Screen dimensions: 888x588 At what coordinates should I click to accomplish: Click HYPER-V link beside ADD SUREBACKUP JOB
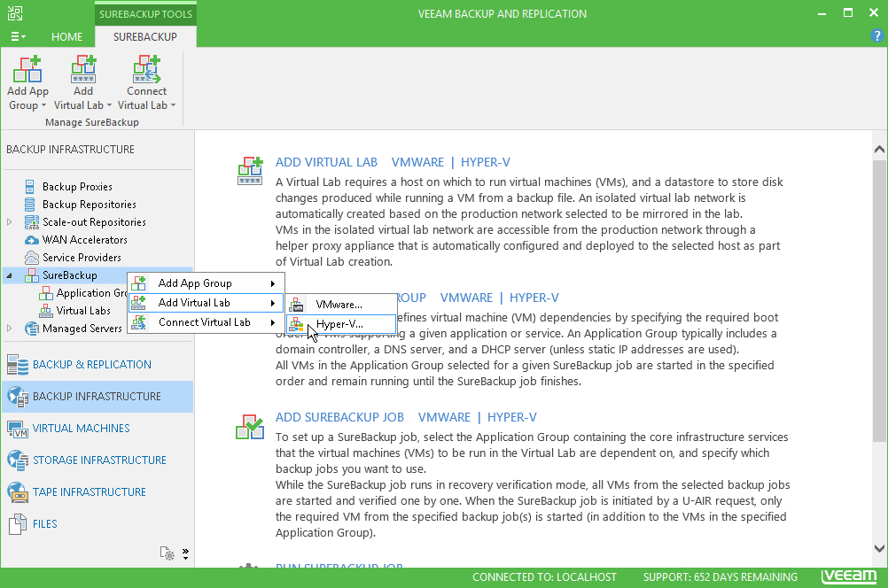pos(512,418)
